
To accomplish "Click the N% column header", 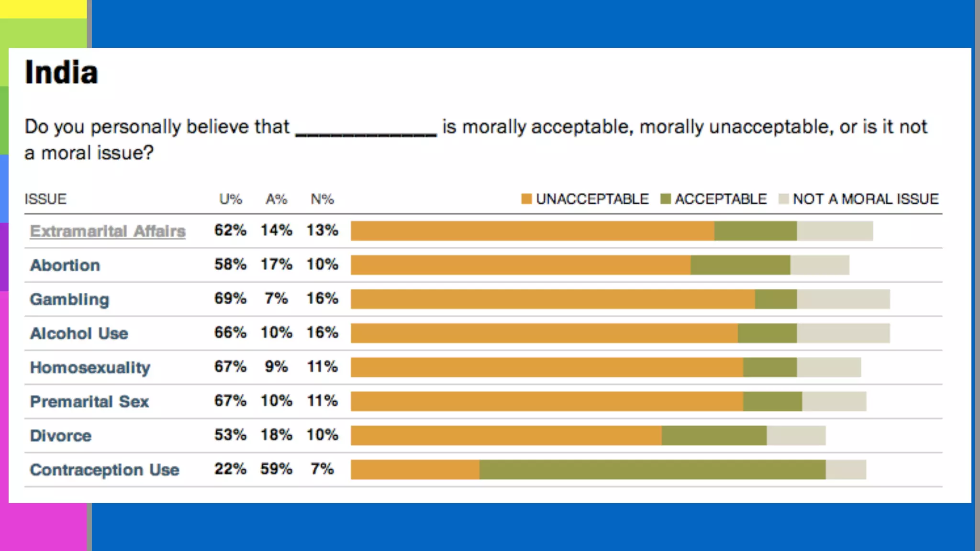I will click(x=323, y=199).
